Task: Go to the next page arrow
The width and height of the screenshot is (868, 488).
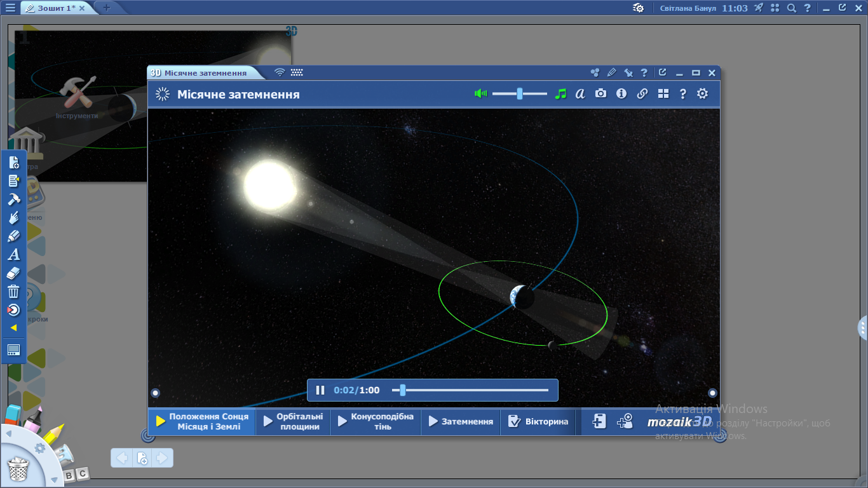Action: pos(161,457)
